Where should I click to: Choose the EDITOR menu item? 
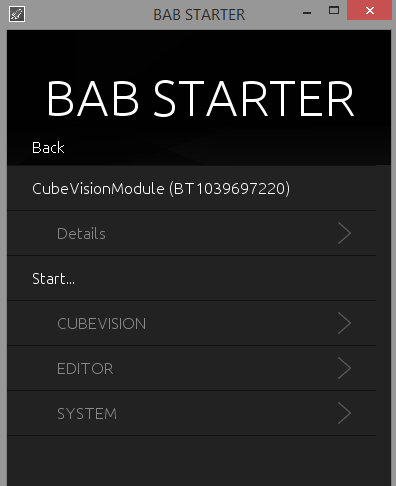pyautogui.click(x=192, y=368)
